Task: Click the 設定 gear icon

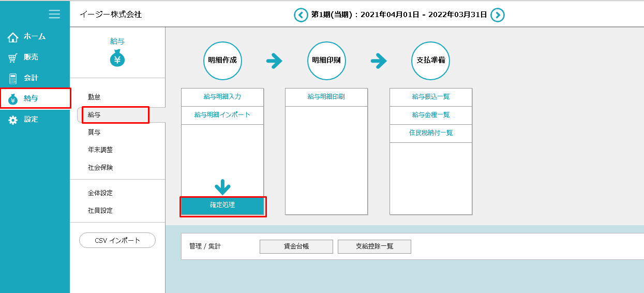Action: click(13, 120)
